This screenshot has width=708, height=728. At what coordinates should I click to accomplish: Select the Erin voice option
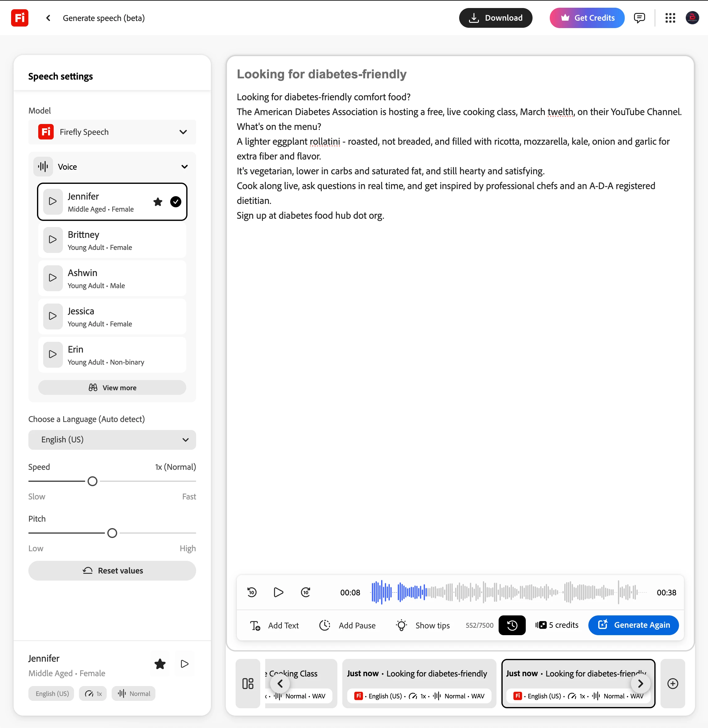(112, 355)
